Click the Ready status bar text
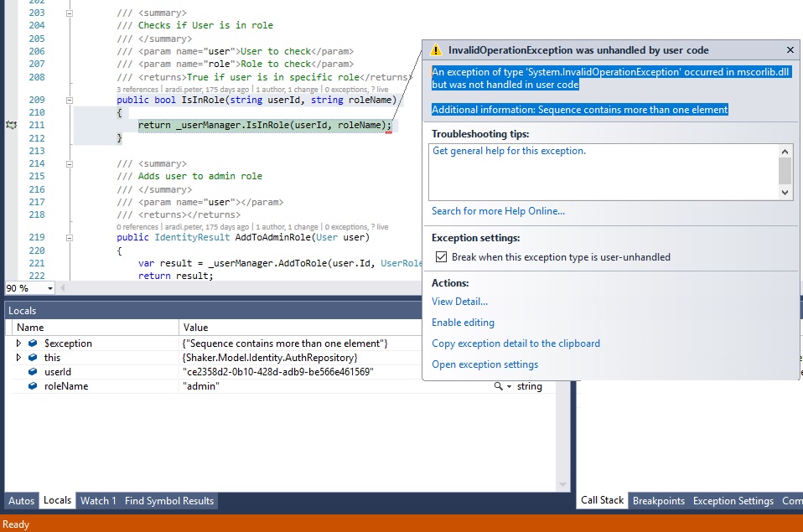The width and height of the screenshot is (803, 532). (16, 524)
